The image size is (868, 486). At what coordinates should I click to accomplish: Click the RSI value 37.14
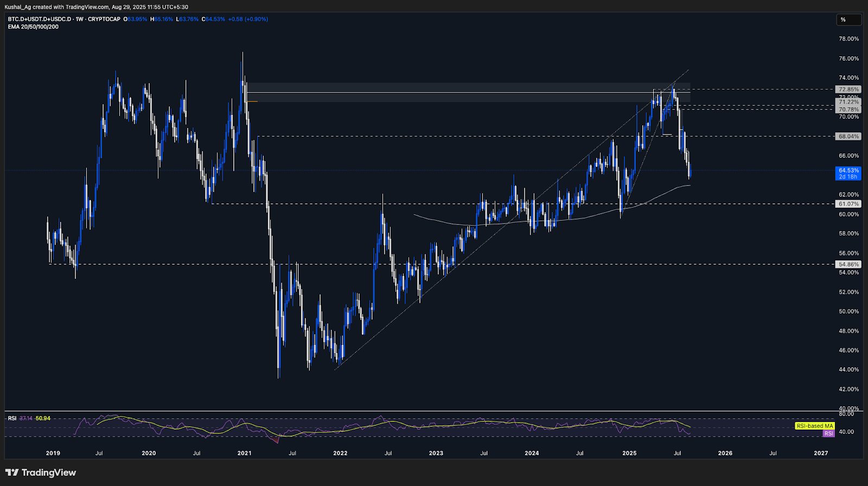tap(26, 418)
